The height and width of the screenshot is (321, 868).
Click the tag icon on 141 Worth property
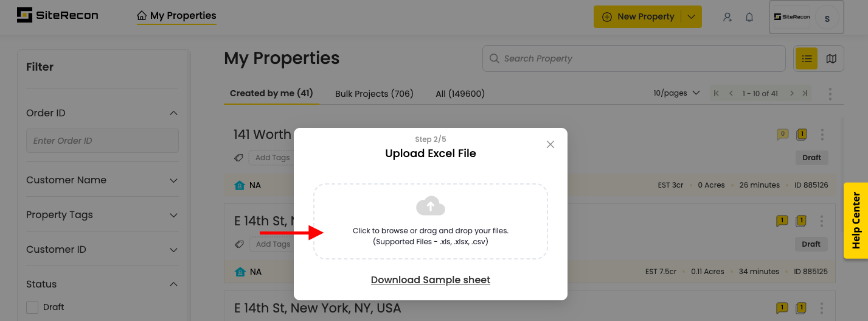pyautogui.click(x=240, y=158)
